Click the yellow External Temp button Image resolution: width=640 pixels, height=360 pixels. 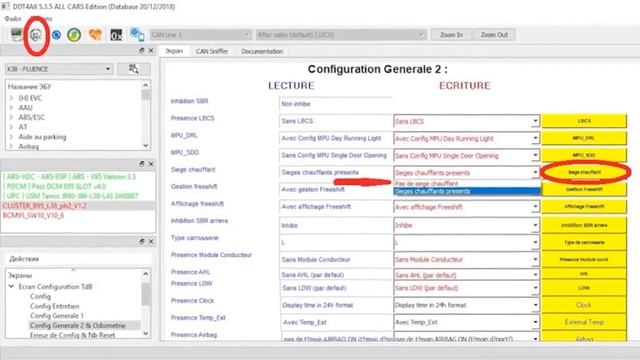[584, 322]
